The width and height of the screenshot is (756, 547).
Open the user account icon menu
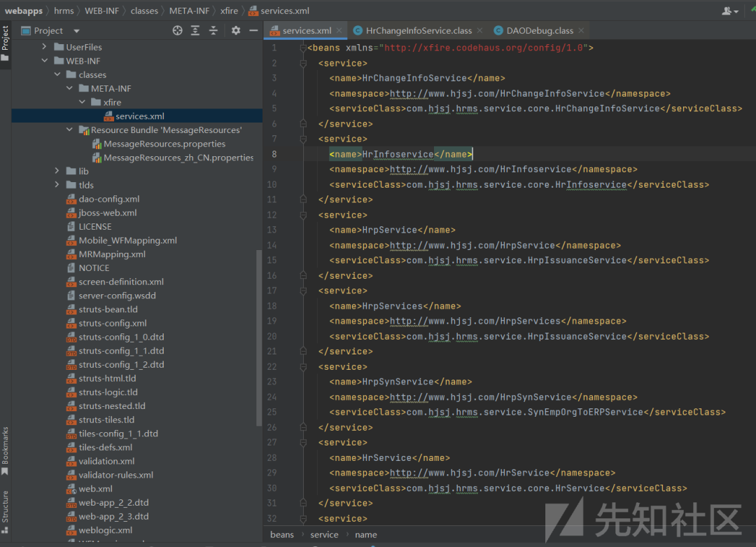730,11
